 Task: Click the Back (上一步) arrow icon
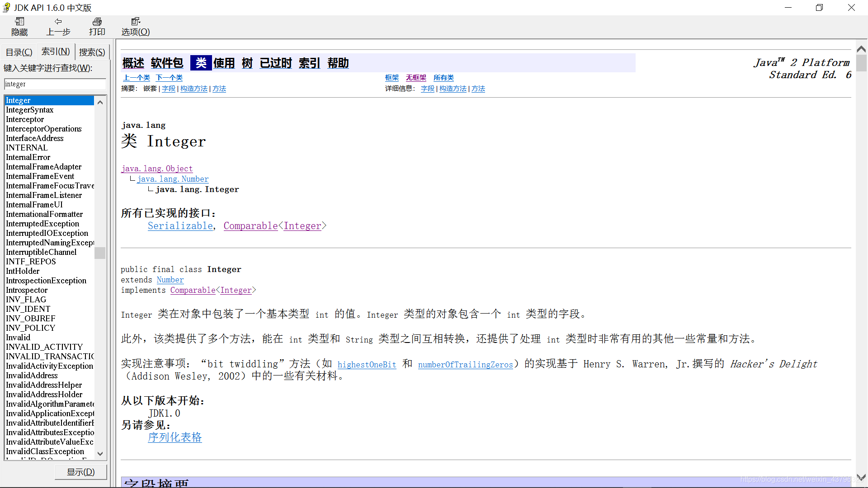pos(58,22)
